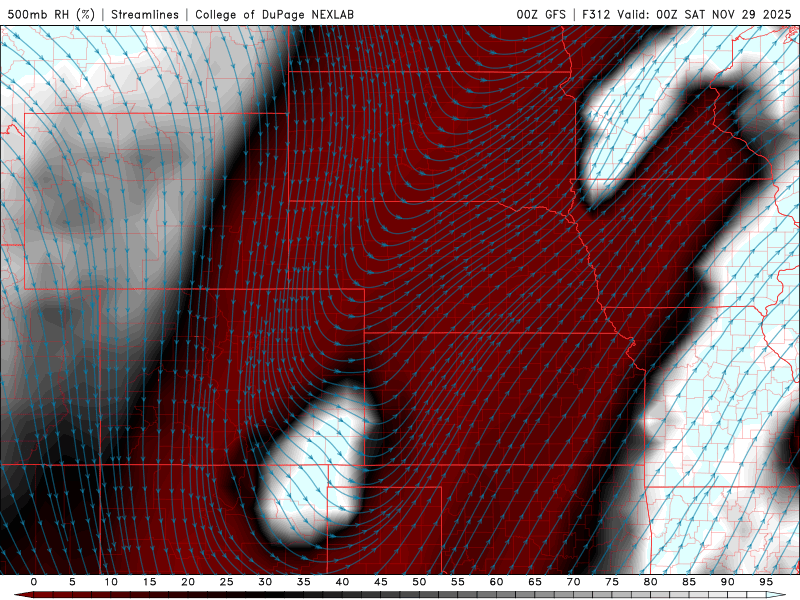
Task: Click the colorbar label "25"
Action: click(227, 582)
